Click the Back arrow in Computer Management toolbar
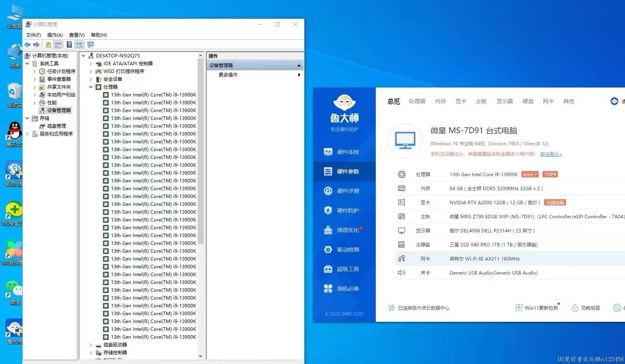This screenshot has height=364, width=625. (27, 45)
